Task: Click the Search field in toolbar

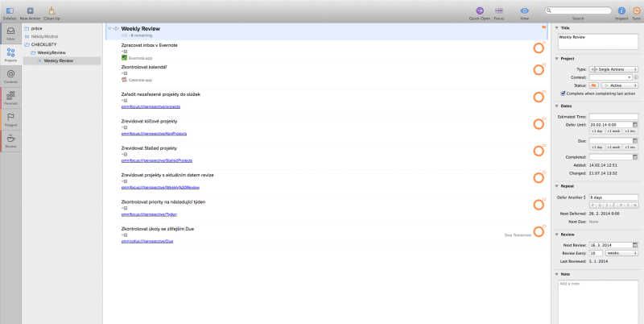Action: pos(577,10)
